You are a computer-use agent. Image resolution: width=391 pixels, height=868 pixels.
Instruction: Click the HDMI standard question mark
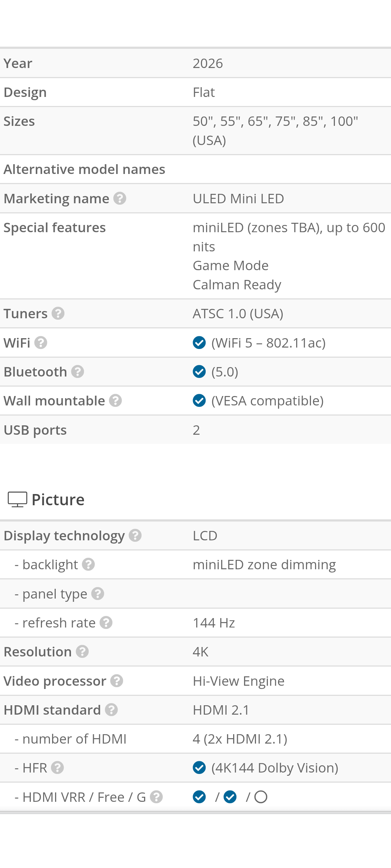111,710
